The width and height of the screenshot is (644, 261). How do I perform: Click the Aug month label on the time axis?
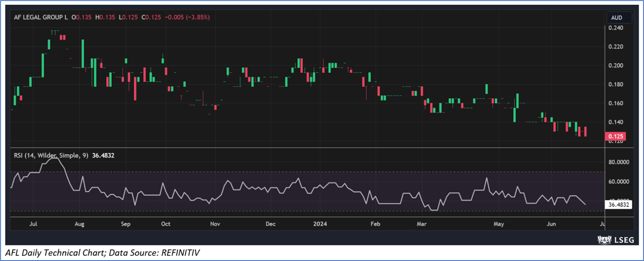point(79,224)
